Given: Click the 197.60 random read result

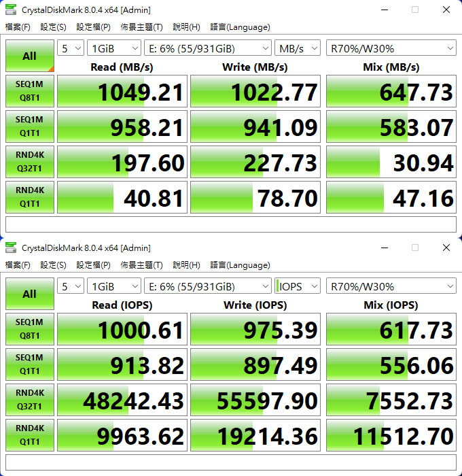Looking at the screenshot, I should coord(122,162).
